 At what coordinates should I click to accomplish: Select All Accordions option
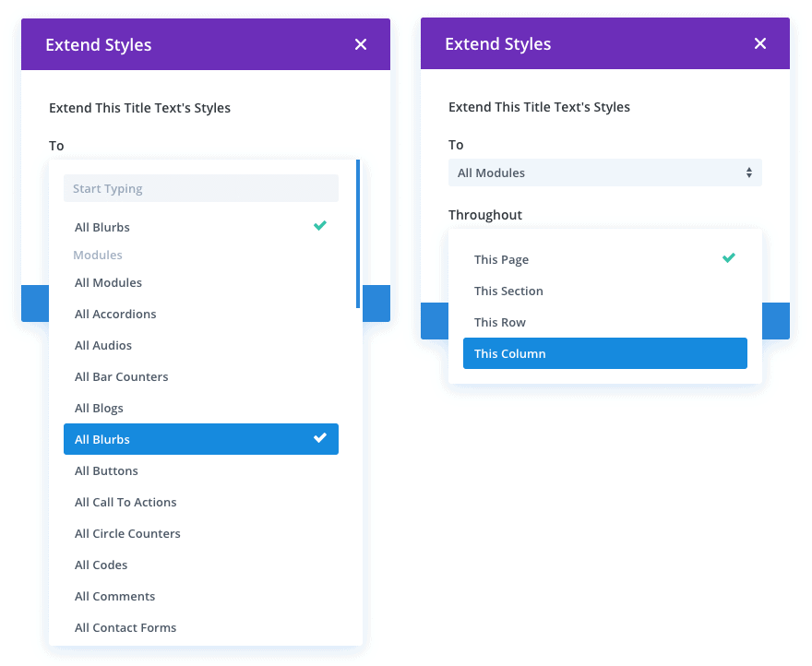pos(115,315)
